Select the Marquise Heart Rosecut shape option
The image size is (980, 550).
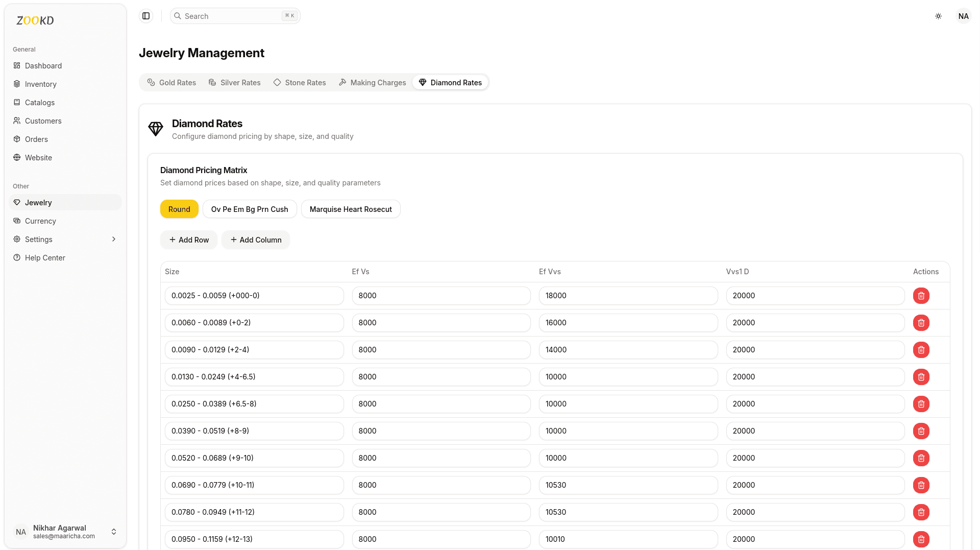click(x=351, y=209)
